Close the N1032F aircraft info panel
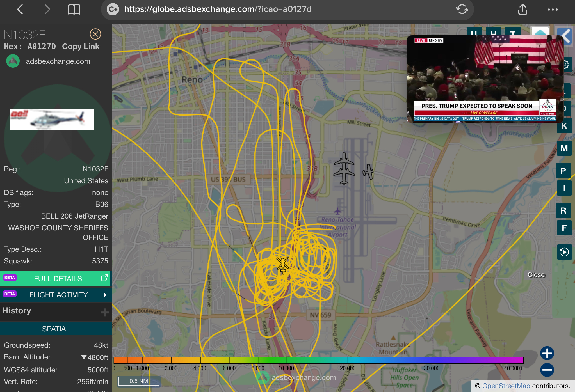Screen dimensions: 575x392 pos(95,34)
